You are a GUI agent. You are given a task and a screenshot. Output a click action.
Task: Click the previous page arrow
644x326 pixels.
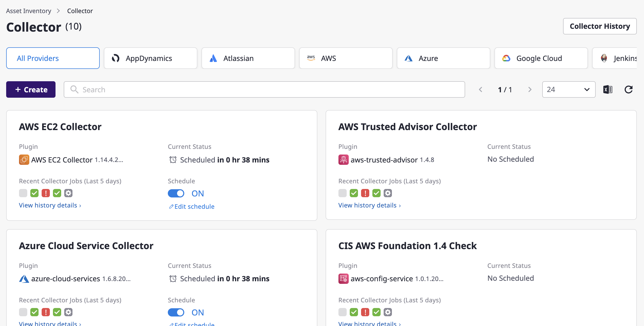(x=481, y=89)
